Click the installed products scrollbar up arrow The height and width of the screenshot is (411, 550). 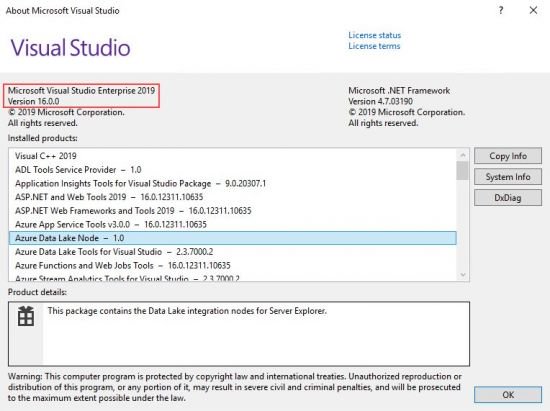tap(463, 155)
